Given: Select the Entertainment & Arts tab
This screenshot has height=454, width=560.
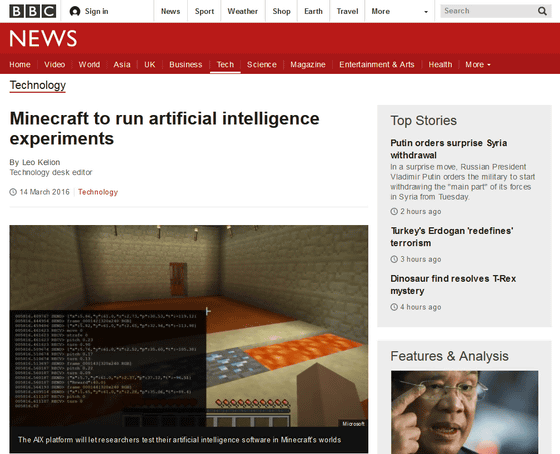Looking at the screenshot, I should (377, 65).
